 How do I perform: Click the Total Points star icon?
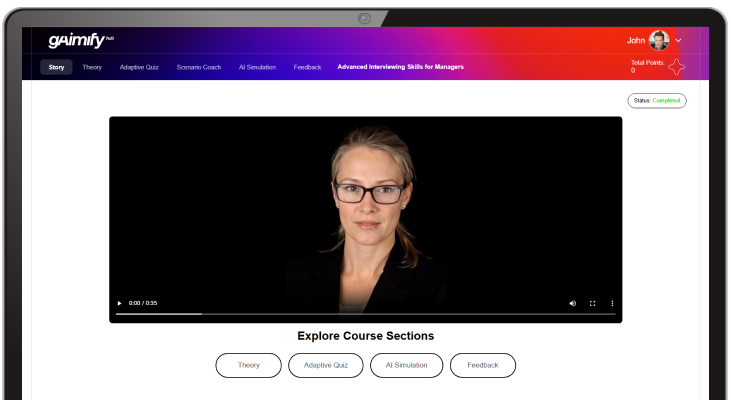(676, 67)
